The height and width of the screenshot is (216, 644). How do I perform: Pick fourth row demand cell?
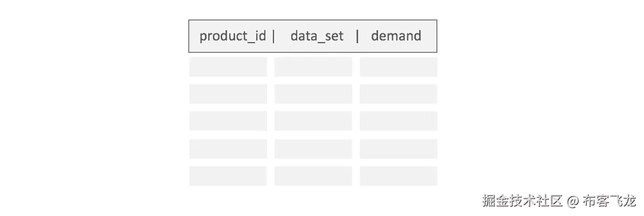398,148
